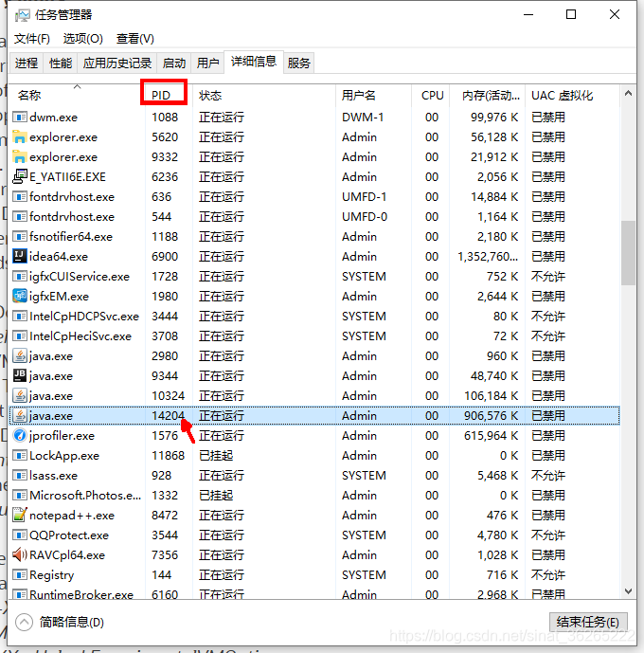Click the scrollbar down arrow
This screenshot has width=644, height=653.
click(628, 591)
